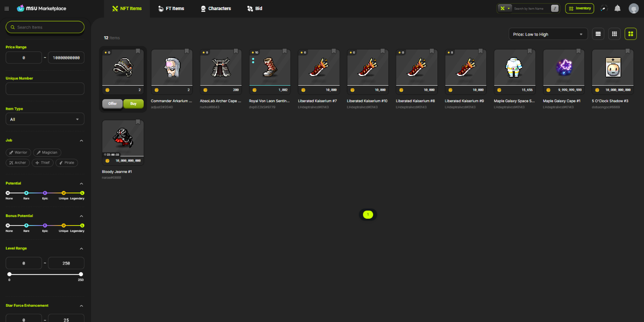Switch to the FT Items tab
The width and height of the screenshot is (644, 322).
click(x=171, y=8)
